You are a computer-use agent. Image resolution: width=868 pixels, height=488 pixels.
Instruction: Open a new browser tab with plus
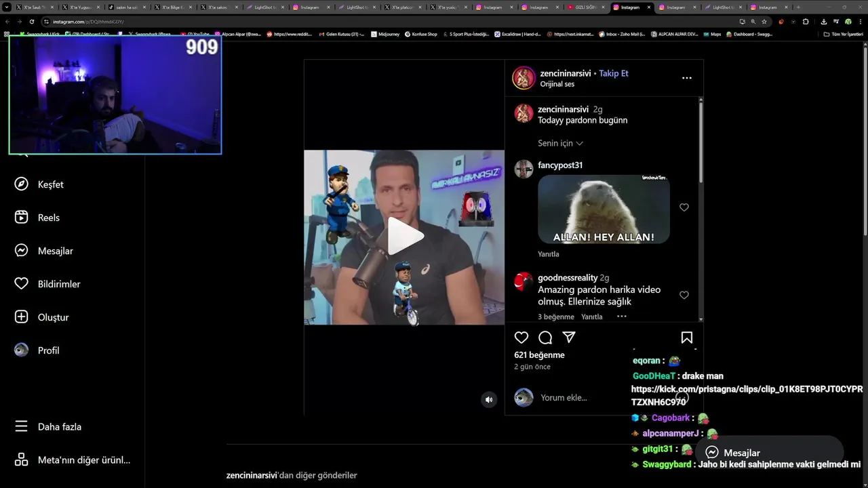(798, 7)
